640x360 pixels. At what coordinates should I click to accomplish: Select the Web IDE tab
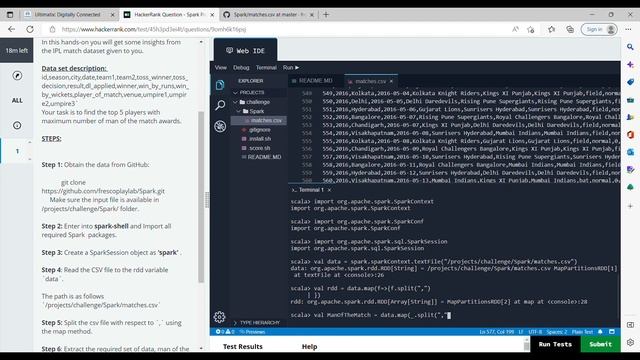[x=245, y=51]
